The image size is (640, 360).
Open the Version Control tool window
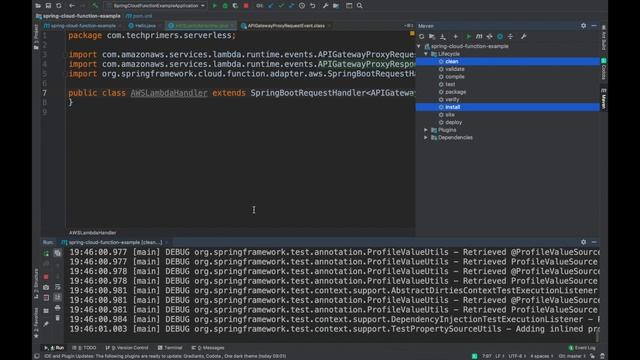coord(127,348)
